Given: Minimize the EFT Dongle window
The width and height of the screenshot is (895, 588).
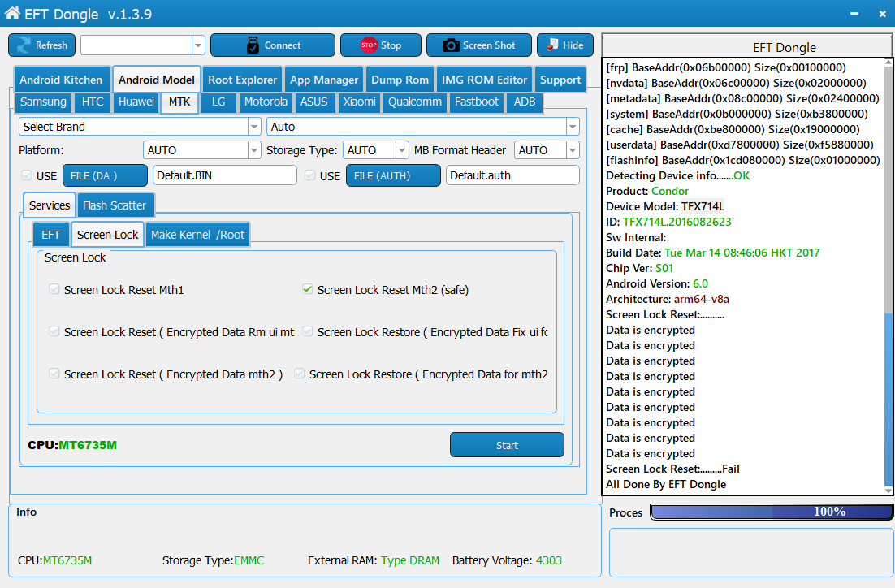Looking at the screenshot, I should [x=854, y=14].
